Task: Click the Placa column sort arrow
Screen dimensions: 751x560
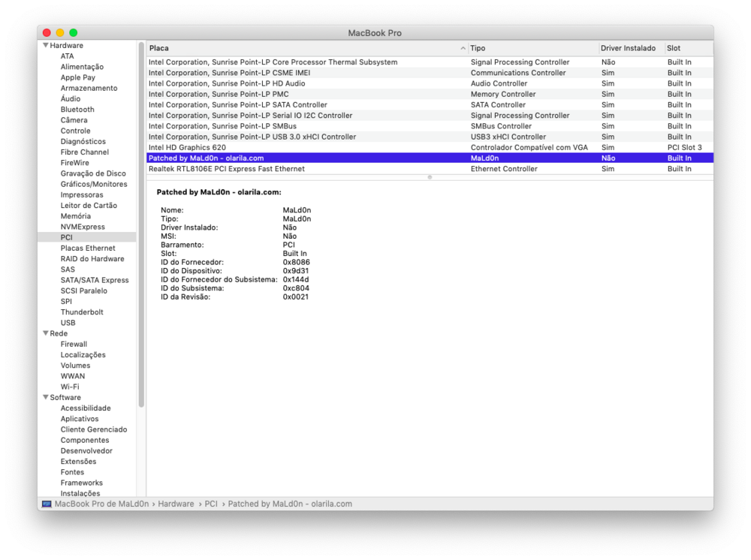Action: point(463,48)
